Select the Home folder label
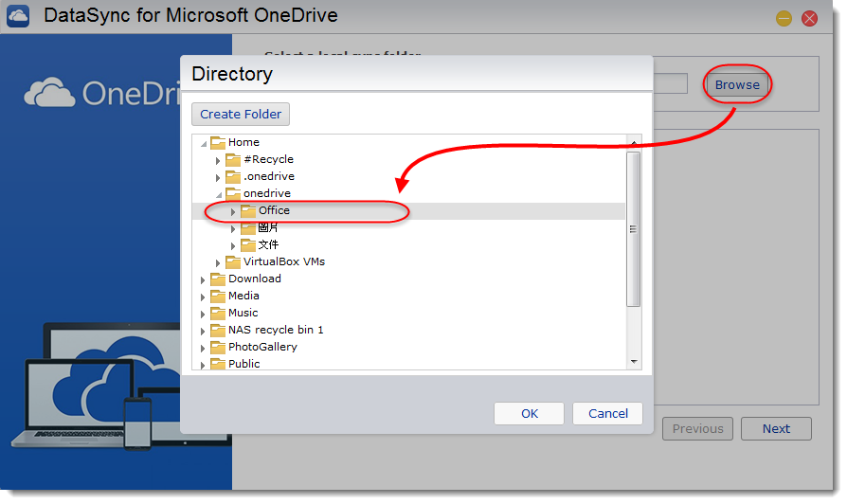This screenshot has width=847, height=504. (243, 142)
